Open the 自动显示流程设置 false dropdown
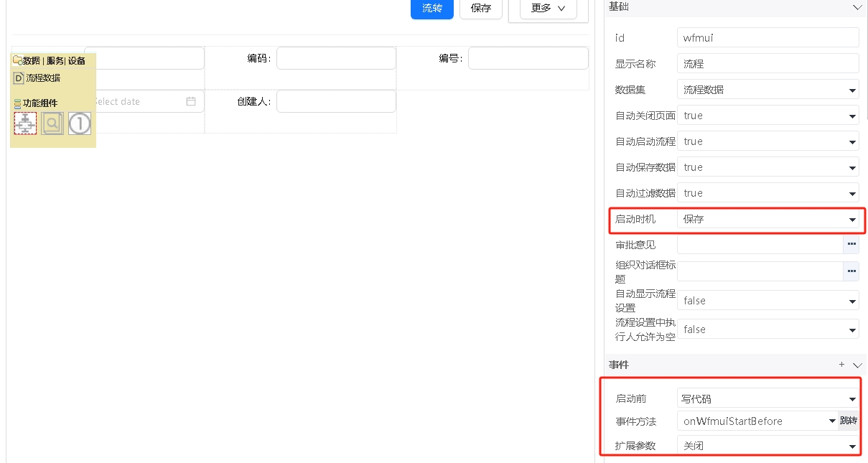This screenshot has width=868, height=463. [767, 301]
